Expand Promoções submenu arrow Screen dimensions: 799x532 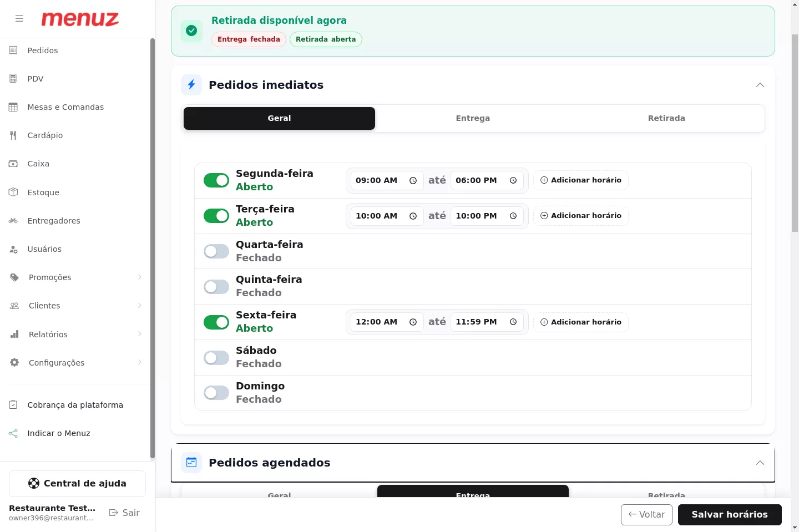[140, 277]
